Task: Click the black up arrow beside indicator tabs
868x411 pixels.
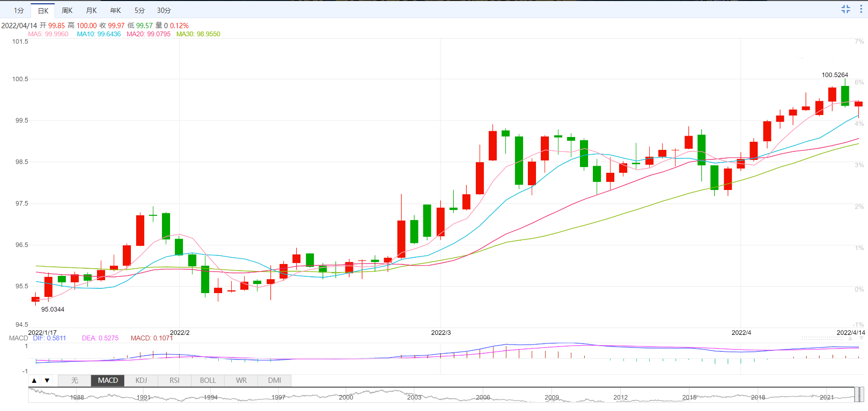Action: point(34,380)
